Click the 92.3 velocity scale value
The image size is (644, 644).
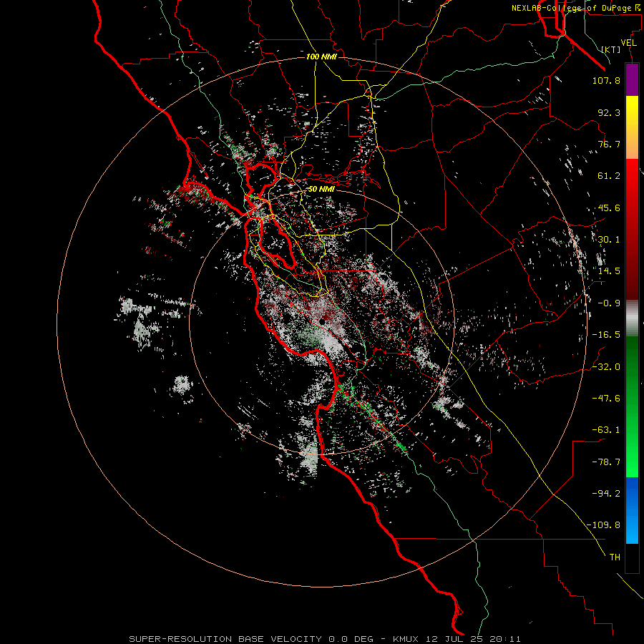click(609, 112)
